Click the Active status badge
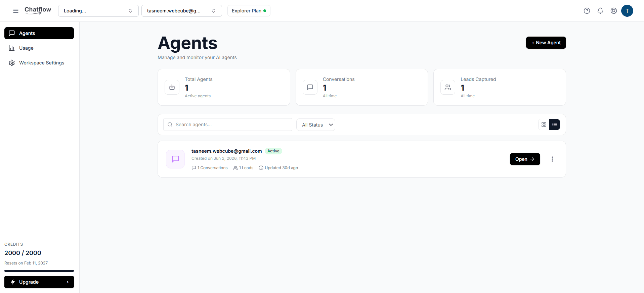The image size is (644, 293). pyautogui.click(x=273, y=151)
